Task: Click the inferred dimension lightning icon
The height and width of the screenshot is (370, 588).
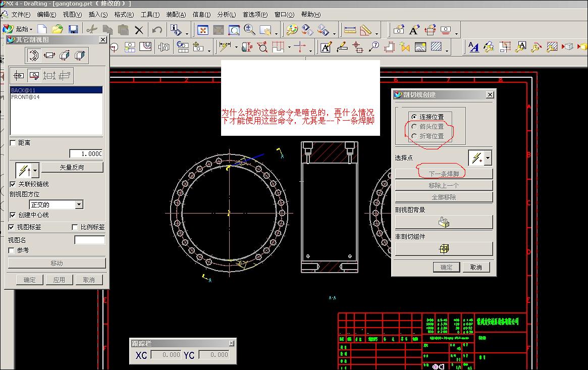Action: coord(225,47)
